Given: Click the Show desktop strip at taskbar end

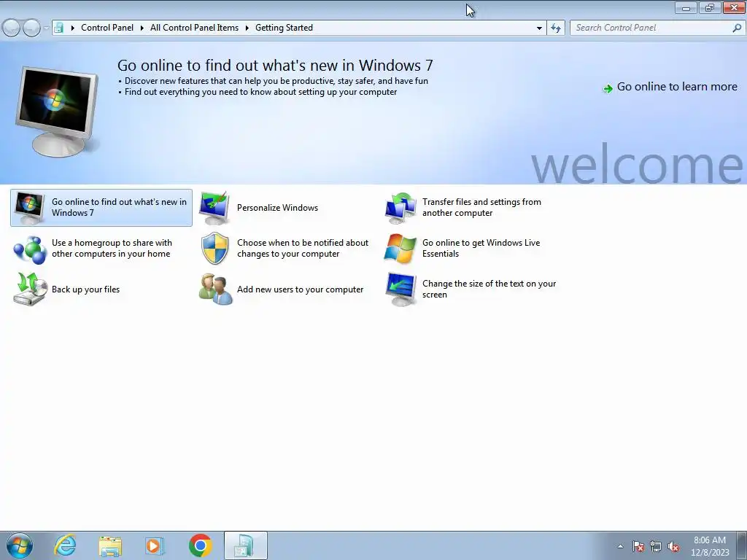Looking at the screenshot, I should click(x=742, y=545).
